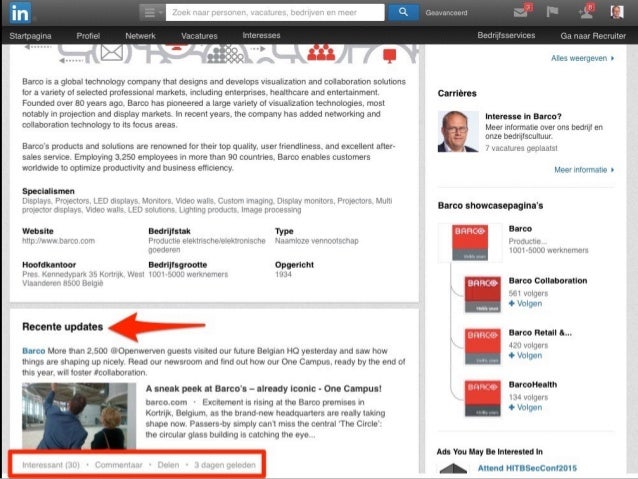The height and width of the screenshot is (479, 638).
Task: Open the messages envelope icon
Action: (522, 11)
